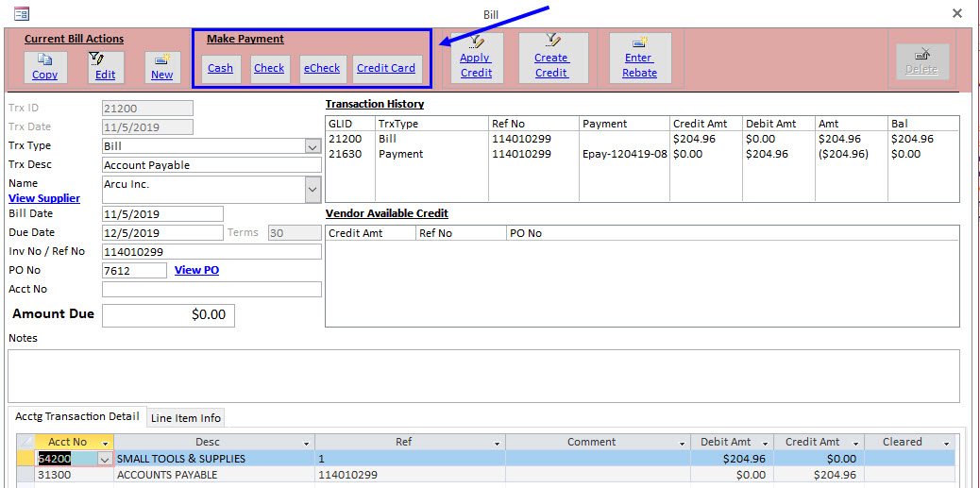Pay the bill by Check
Image resolution: width=980 pixels, height=488 pixels.
point(269,69)
